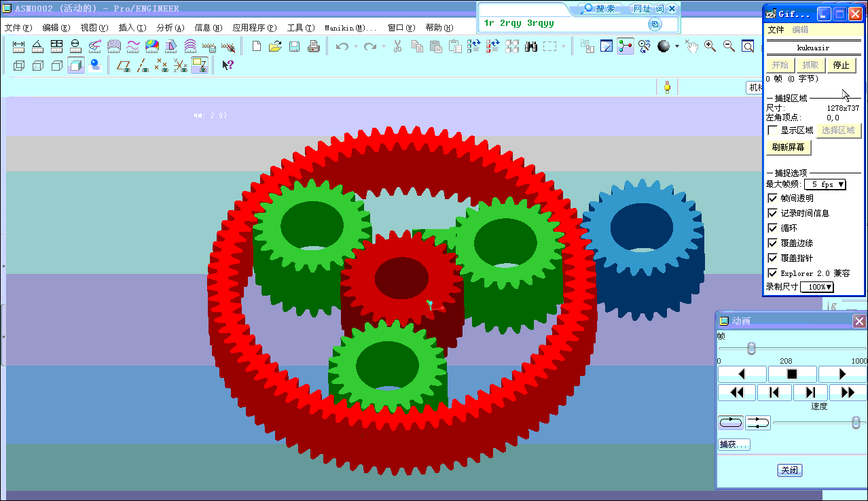Save the current assembly
The width and height of the screenshot is (868, 501).
(294, 46)
